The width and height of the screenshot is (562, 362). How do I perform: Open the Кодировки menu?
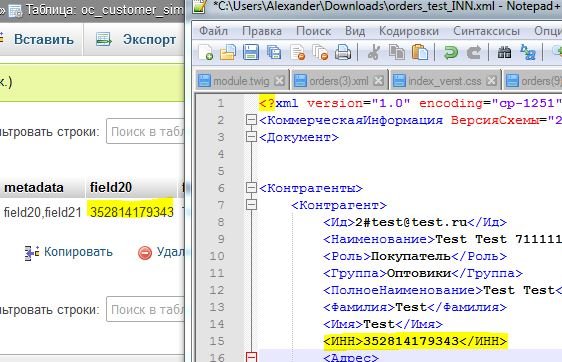point(409,31)
